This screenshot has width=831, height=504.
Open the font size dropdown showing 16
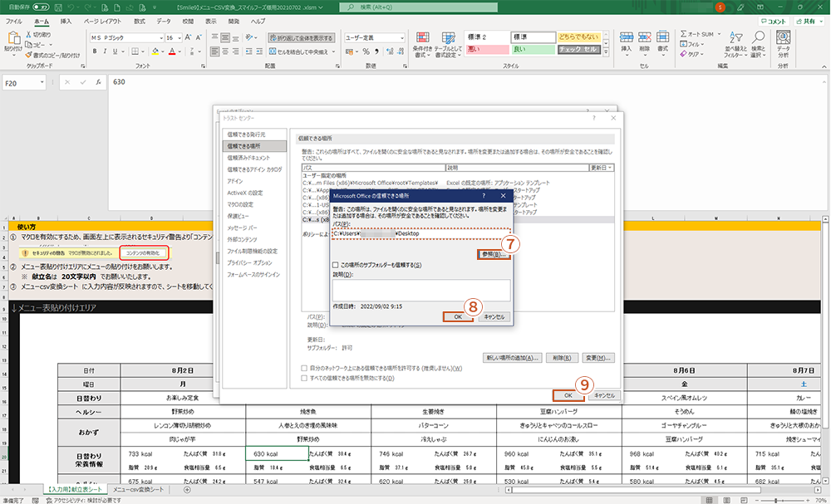(178, 37)
